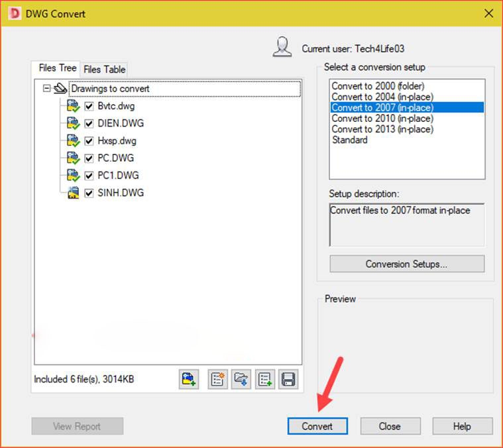
Task: Uncheck the Bvtc.dwg checkbox
Action: pyautogui.click(x=89, y=106)
